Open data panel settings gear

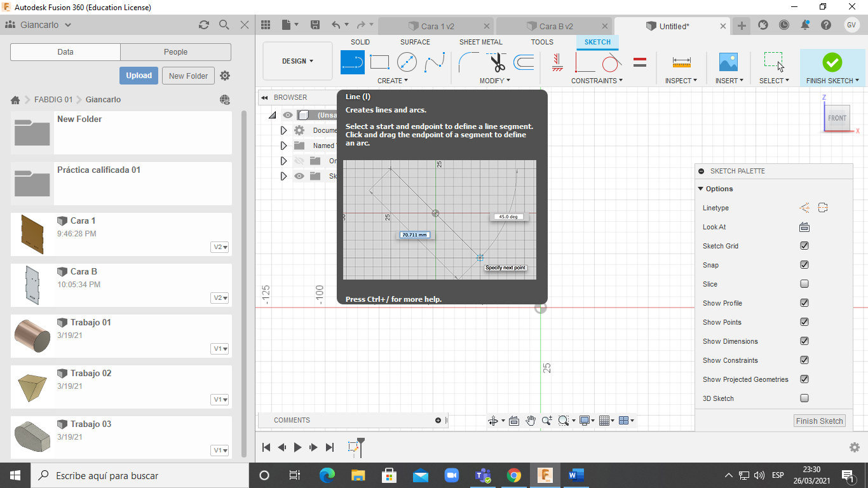point(225,76)
